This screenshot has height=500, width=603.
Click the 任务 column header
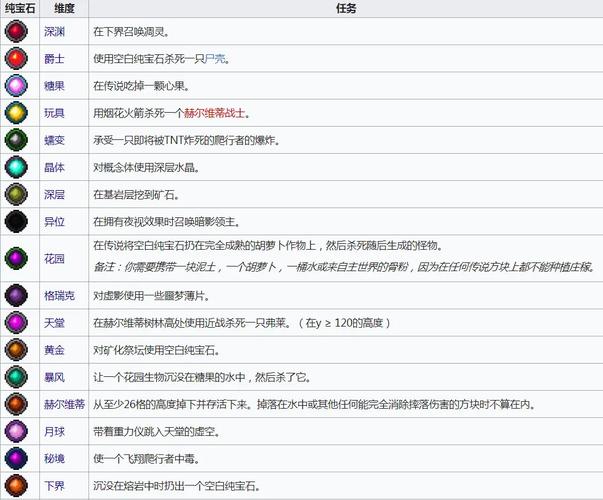click(345, 8)
